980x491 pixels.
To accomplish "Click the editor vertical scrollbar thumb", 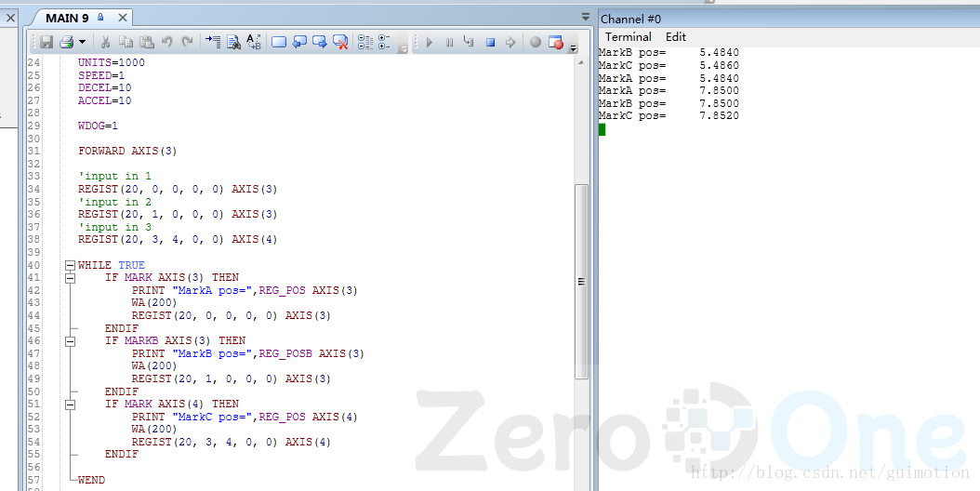I will [581, 282].
